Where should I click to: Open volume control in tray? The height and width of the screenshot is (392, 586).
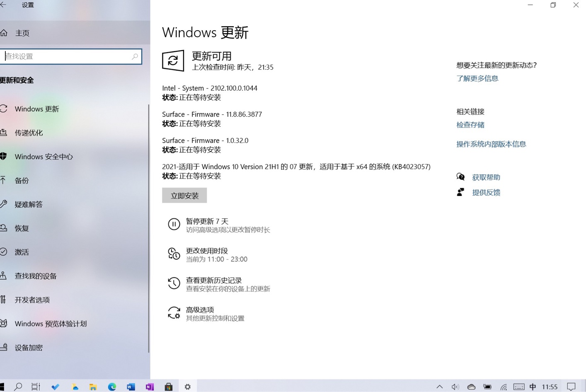pyautogui.click(x=455, y=387)
